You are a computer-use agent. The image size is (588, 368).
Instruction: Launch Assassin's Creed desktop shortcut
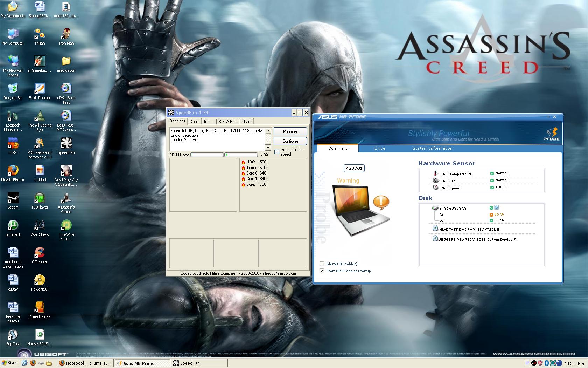pos(66,203)
